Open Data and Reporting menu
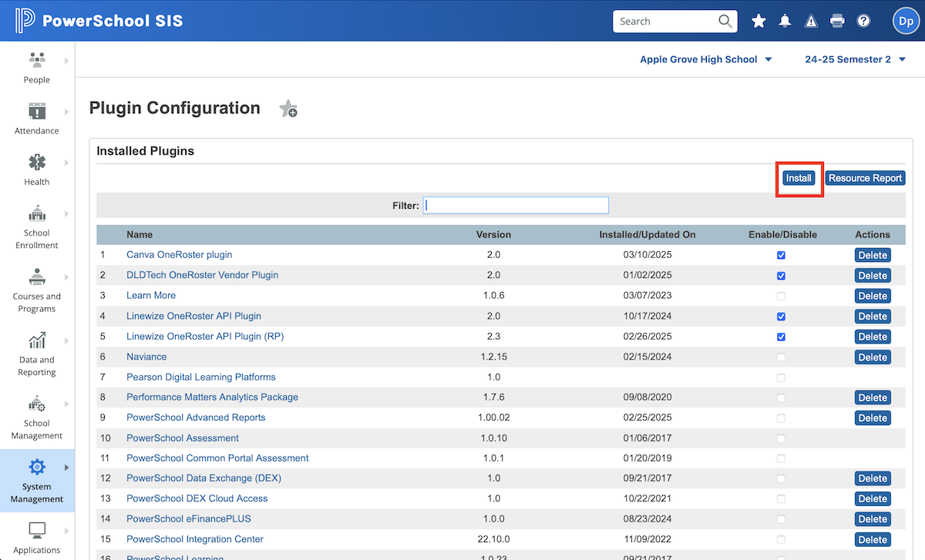The height and width of the screenshot is (560, 925). pos(37,354)
